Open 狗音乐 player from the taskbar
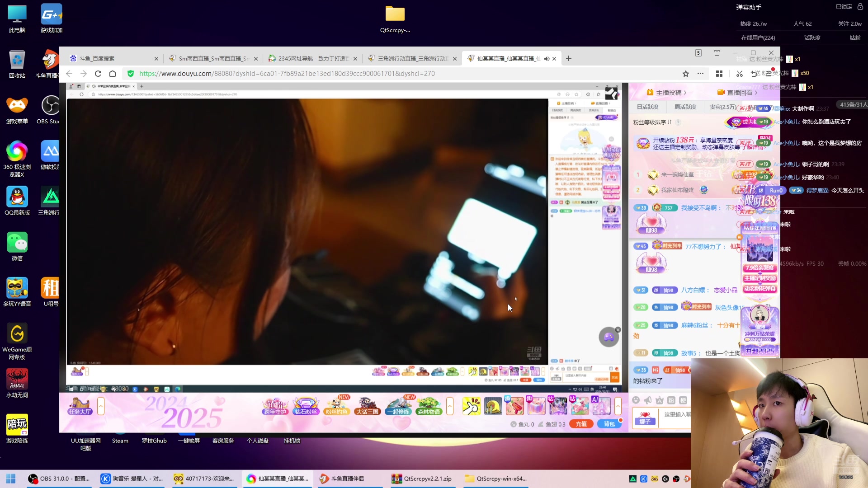The width and height of the screenshot is (868, 488). [132, 479]
